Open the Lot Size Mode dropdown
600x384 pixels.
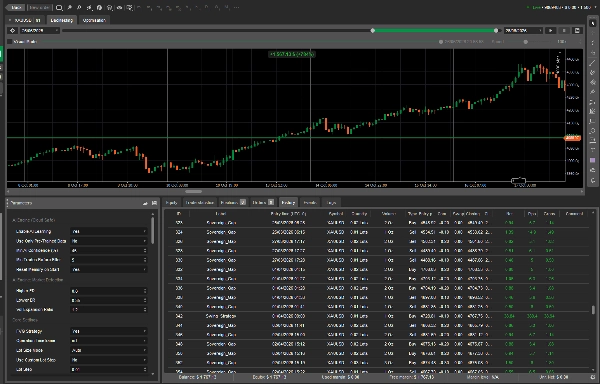[x=109, y=350]
